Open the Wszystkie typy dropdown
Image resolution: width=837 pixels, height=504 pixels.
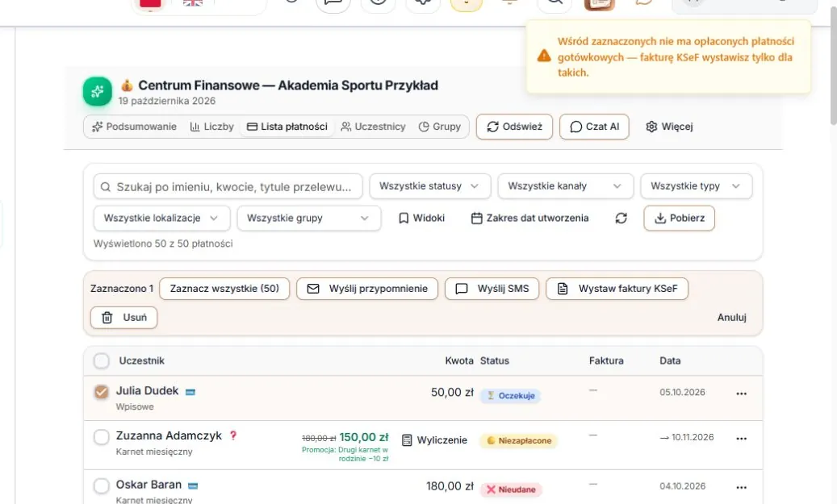[x=696, y=186]
